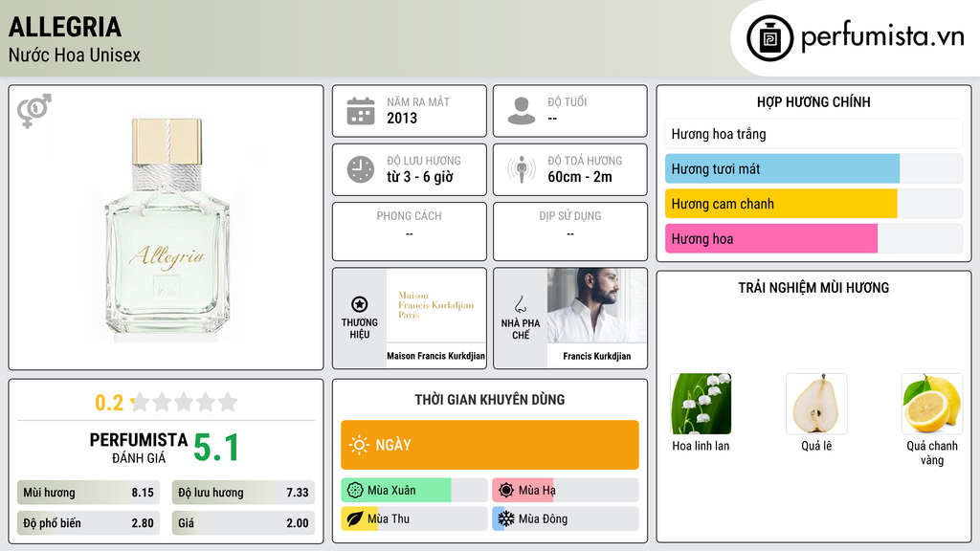The image size is (980, 551).
Task: Click the Phong cách card
Action: point(410,231)
